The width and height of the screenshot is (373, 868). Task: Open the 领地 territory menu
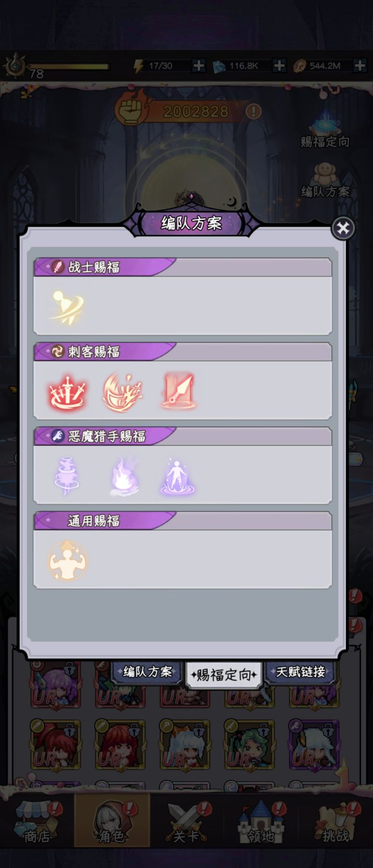tap(261, 822)
